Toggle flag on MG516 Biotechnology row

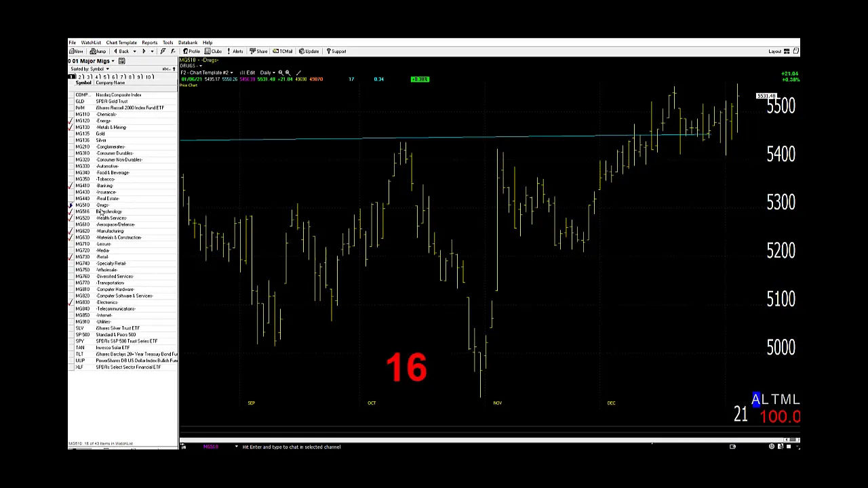[71, 211]
